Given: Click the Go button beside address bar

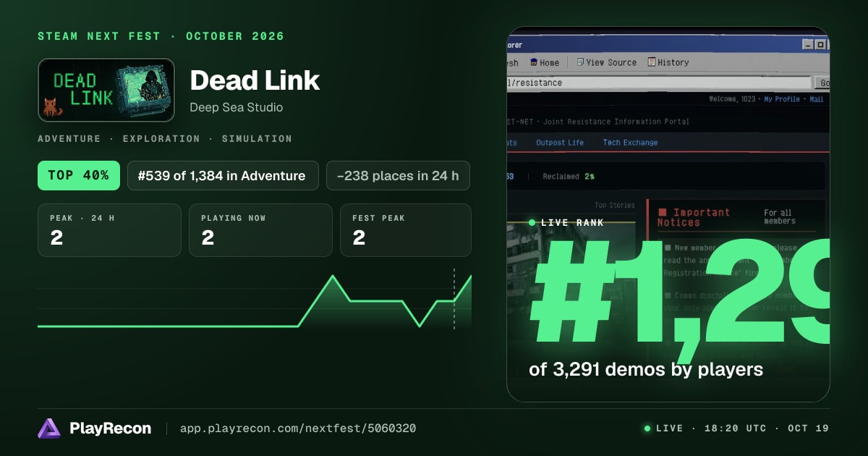Looking at the screenshot, I should 822,83.
